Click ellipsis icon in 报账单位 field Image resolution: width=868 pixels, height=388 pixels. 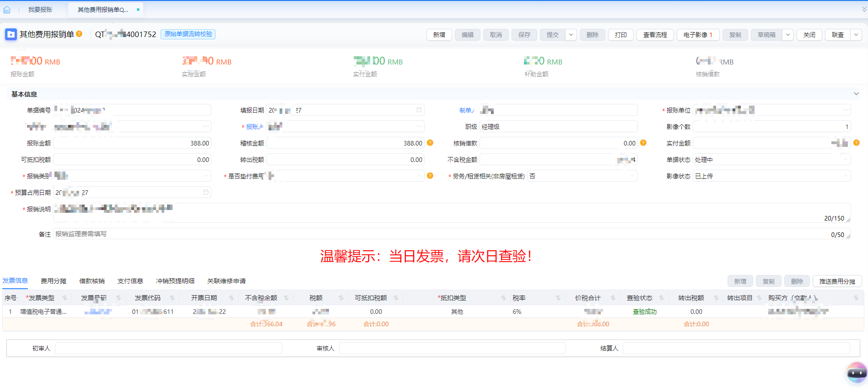(x=846, y=110)
